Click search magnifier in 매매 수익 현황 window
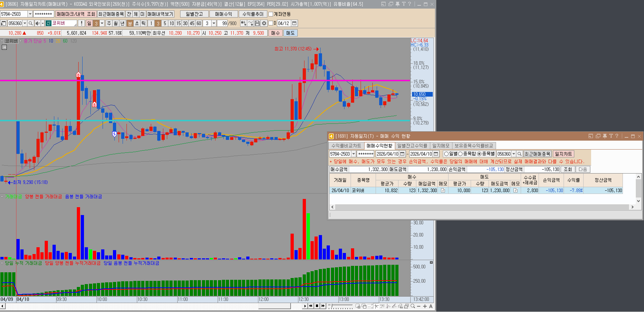Screen dimensions: 644x312 pyautogui.click(x=520, y=154)
